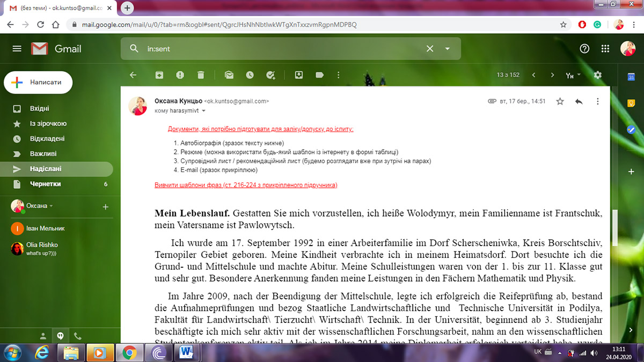Open the red Вивчити шаблони фраз link

pyautogui.click(x=246, y=185)
